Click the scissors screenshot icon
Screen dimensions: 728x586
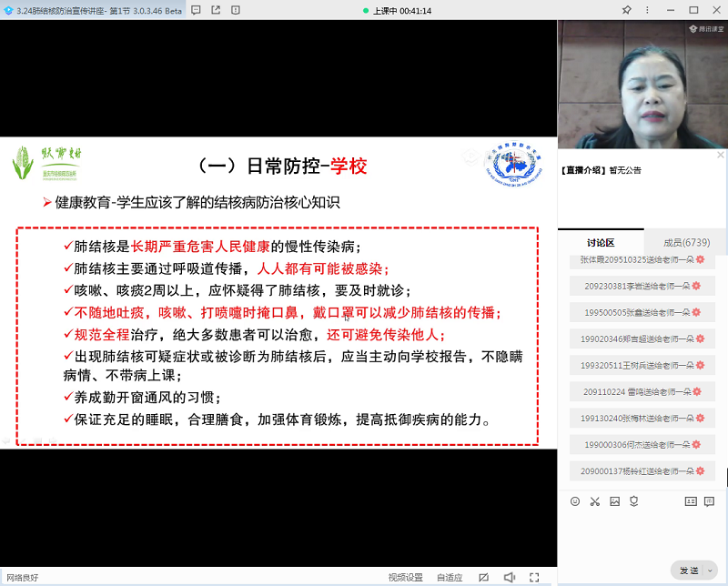[594, 501]
